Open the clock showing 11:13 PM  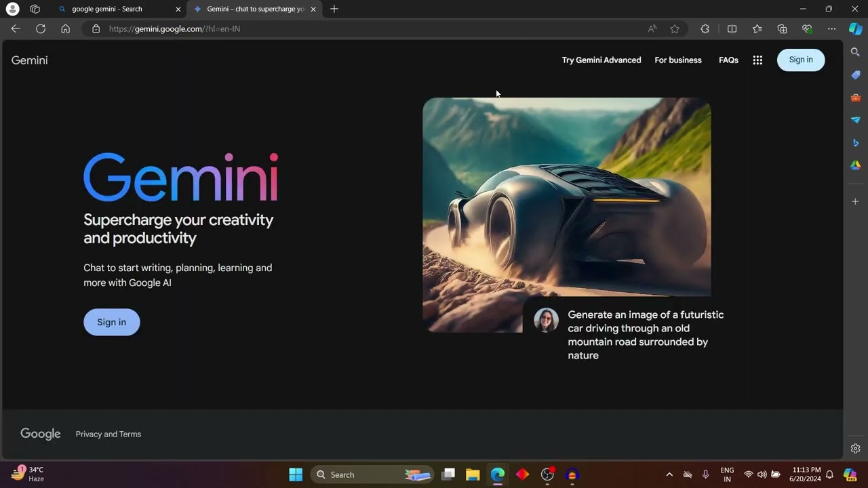tap(806, 474)
